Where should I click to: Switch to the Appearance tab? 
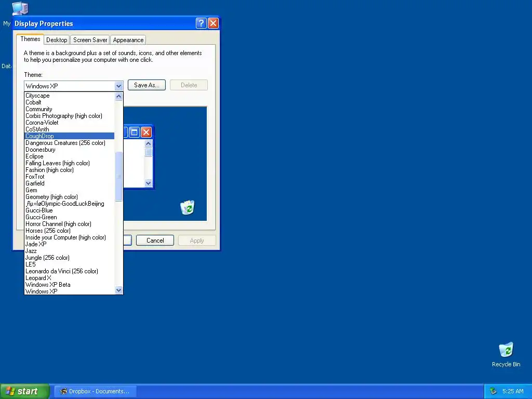128,39
